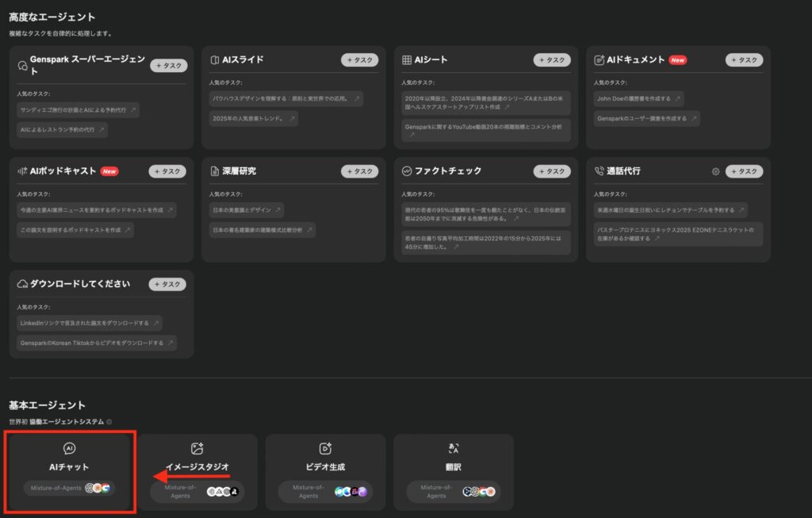This screenshot has width=812, height=518.
Task: Select AIによるレストラン予約の代行 task
Action: click(62, 129)
